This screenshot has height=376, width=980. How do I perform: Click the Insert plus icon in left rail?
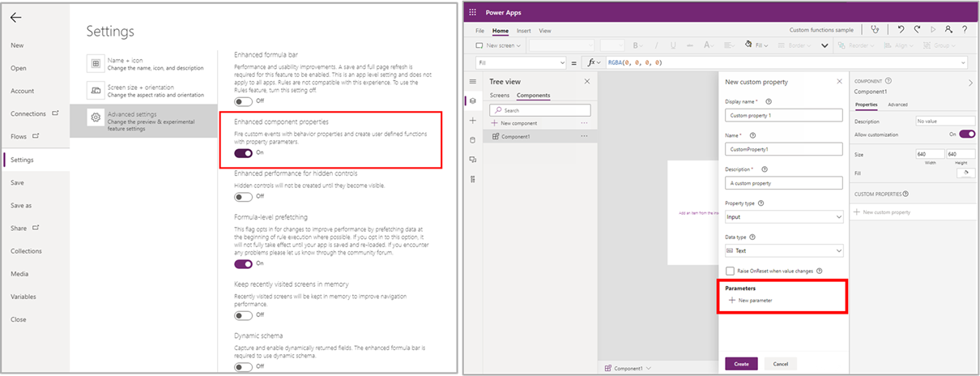coord(474,120)
